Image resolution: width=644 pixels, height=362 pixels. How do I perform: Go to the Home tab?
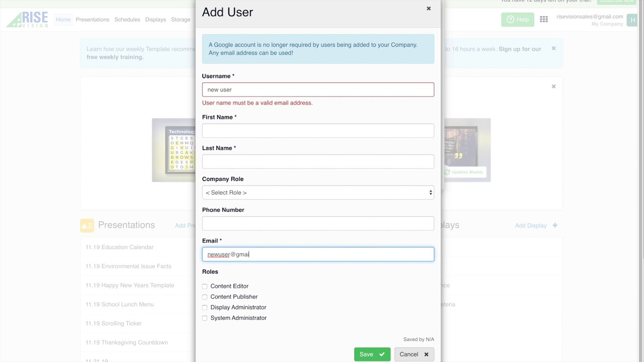(63, 20)
